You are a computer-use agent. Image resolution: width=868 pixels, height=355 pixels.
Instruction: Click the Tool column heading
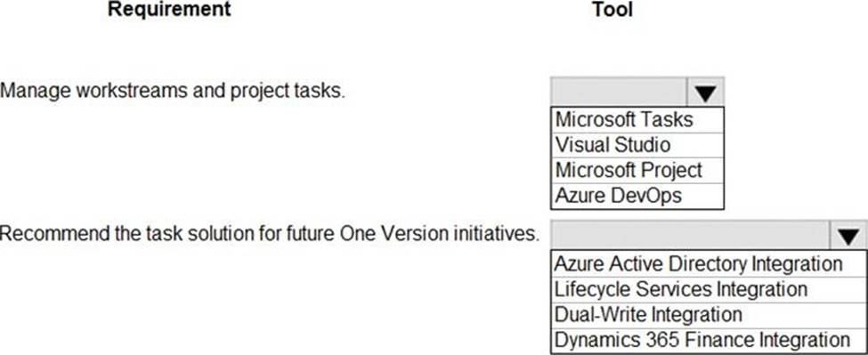pos(612,10)
